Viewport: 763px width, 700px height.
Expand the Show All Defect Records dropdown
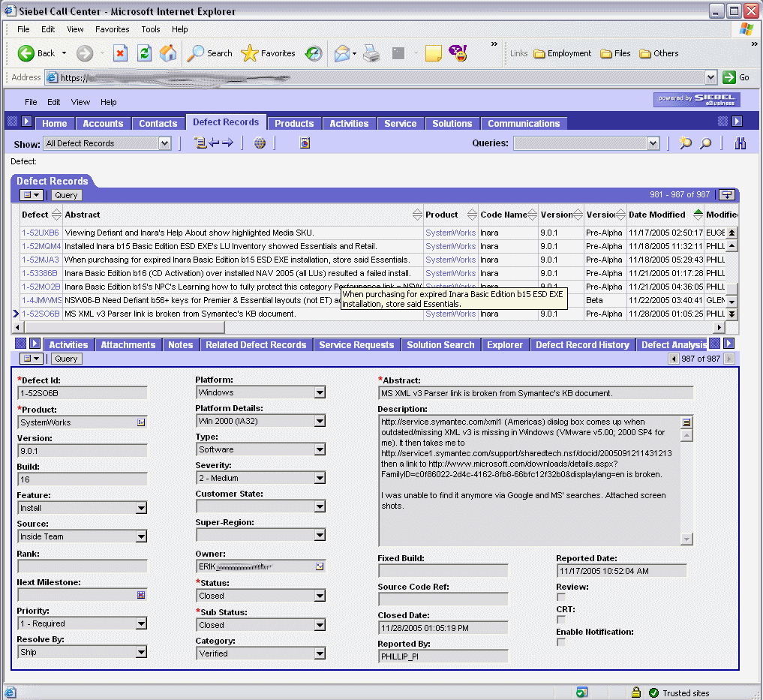[165, 143]
